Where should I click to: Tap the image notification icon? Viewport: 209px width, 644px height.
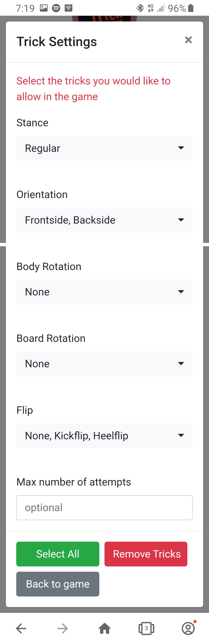click(x=44, y=8)
